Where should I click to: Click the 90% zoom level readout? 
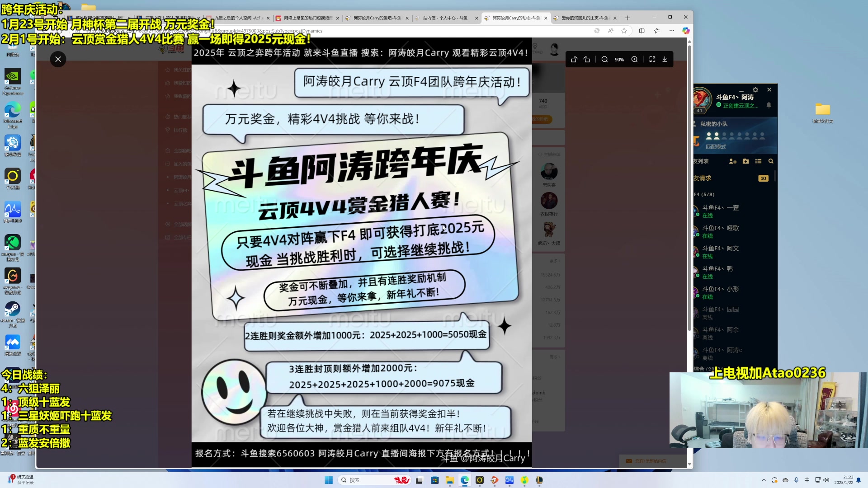pyautogui.click(x=619, y=60)
